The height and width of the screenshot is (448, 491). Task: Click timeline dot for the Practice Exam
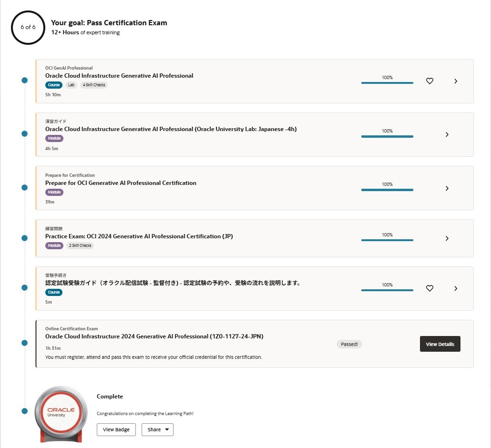pos(24,238)
